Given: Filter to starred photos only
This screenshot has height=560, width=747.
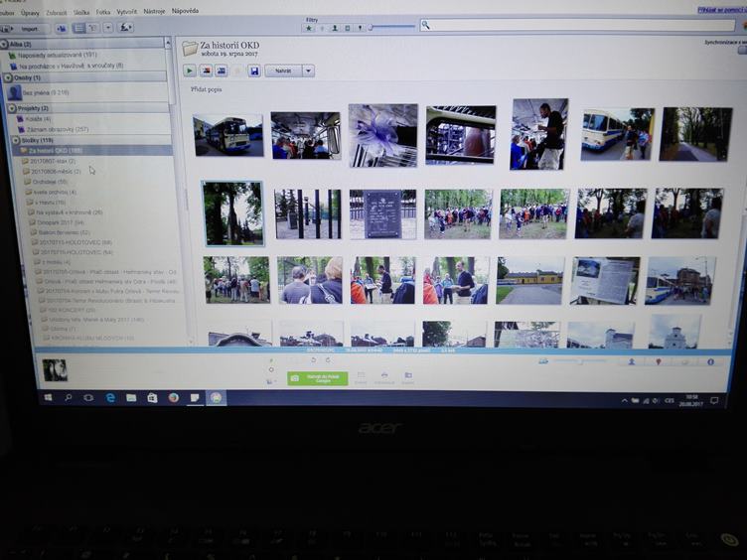Looking at the screenshot, I should coord(309,28).
